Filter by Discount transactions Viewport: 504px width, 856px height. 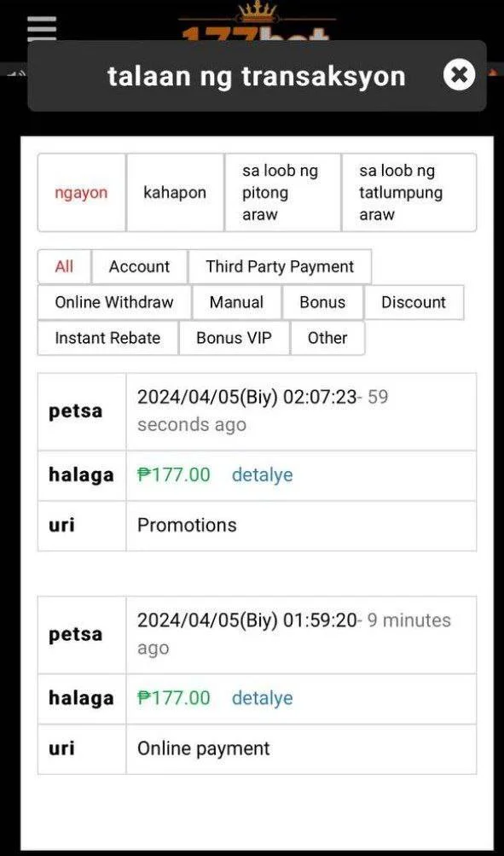pos(414,302)
